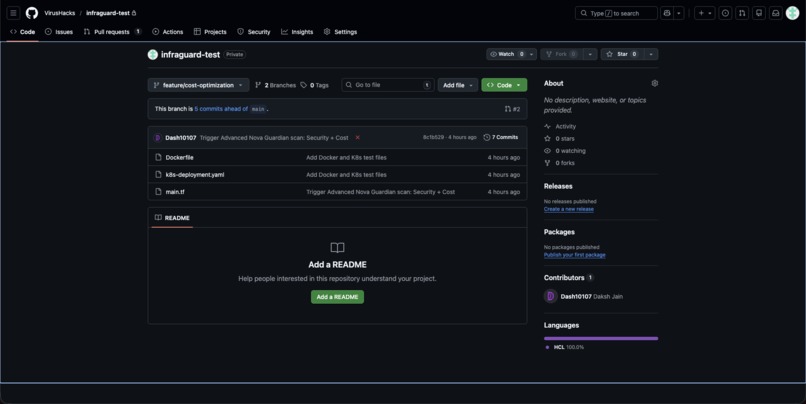Viewport: 806px width, 404px height.
Task: Open the hamburger navigation menu
Action: pyautogui.click(x=14, y=13)
